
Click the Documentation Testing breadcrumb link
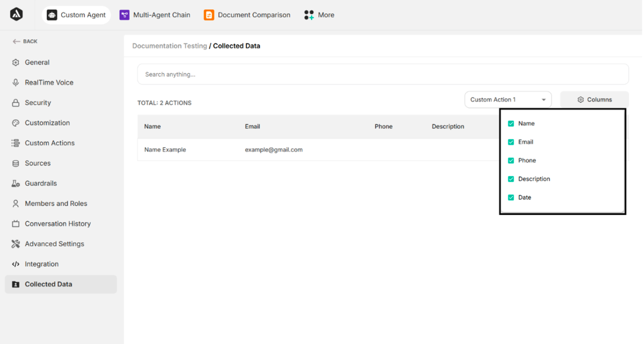pyautogui.click(x=169, y=46)
